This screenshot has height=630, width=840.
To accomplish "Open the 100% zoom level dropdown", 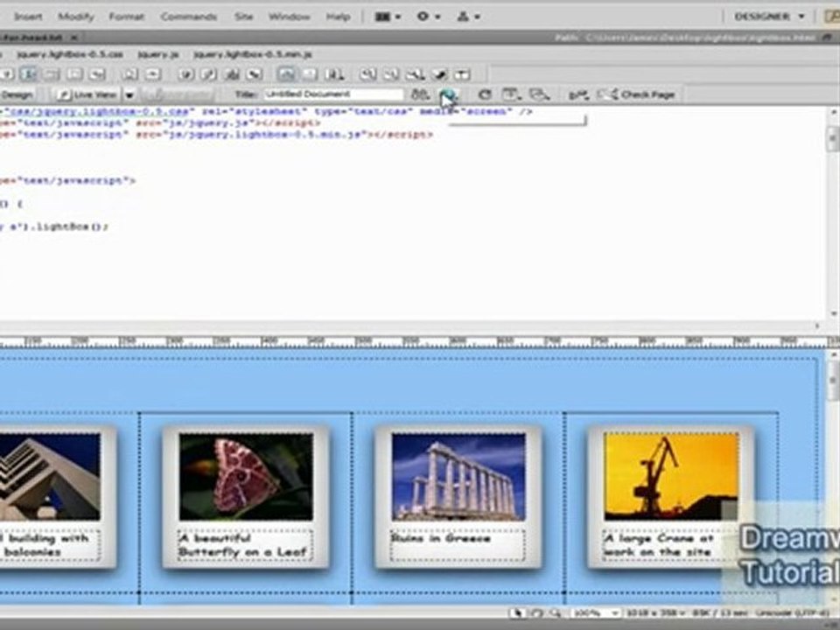I will 595,612.
